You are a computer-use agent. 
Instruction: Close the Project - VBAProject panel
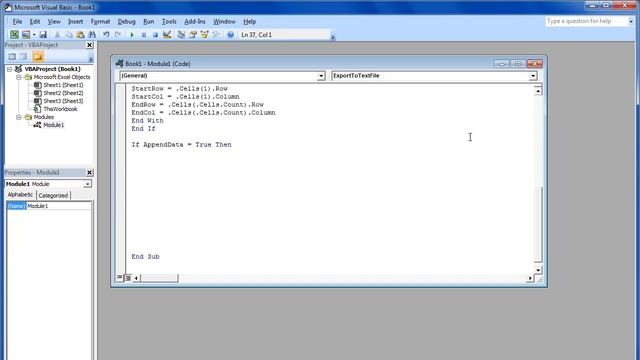[89, 45]
